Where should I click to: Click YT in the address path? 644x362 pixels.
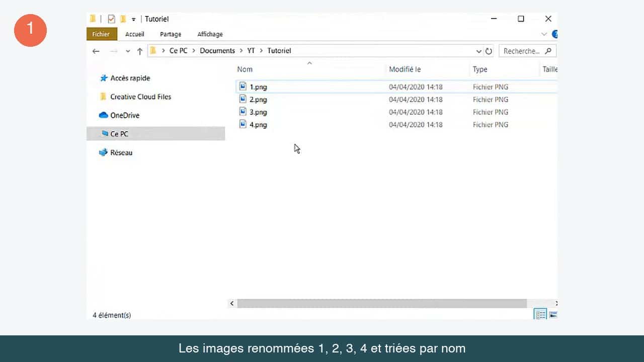(x=251, y=51)
